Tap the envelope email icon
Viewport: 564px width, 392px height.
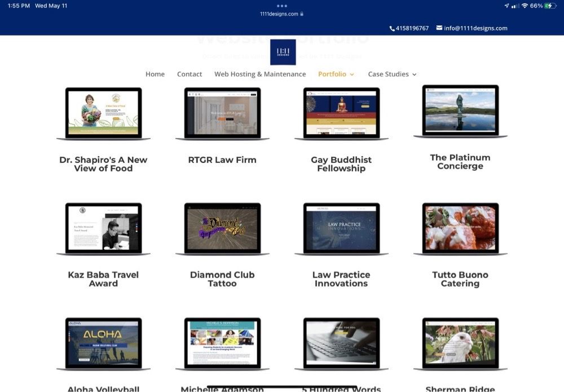(x=439, y=28)
